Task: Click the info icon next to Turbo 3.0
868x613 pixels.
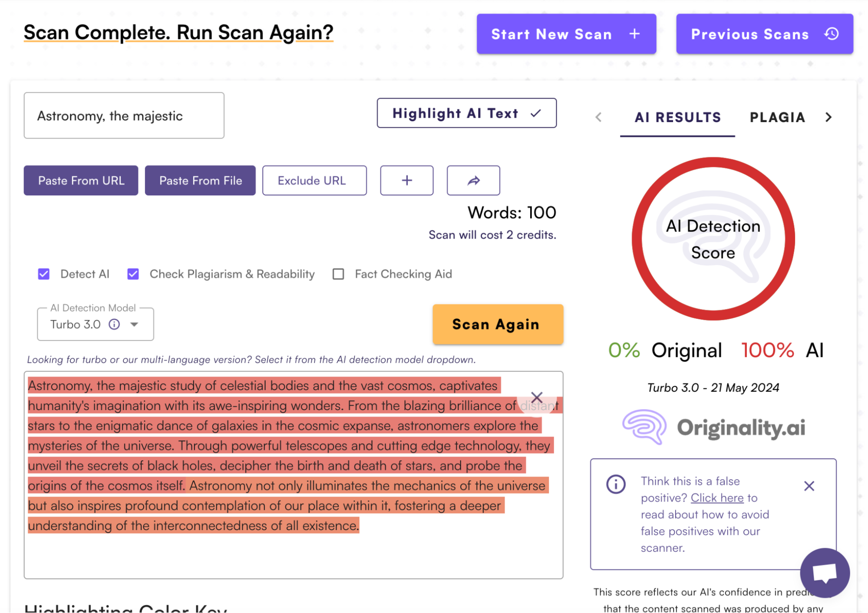Action: click(x=114, y=325)
